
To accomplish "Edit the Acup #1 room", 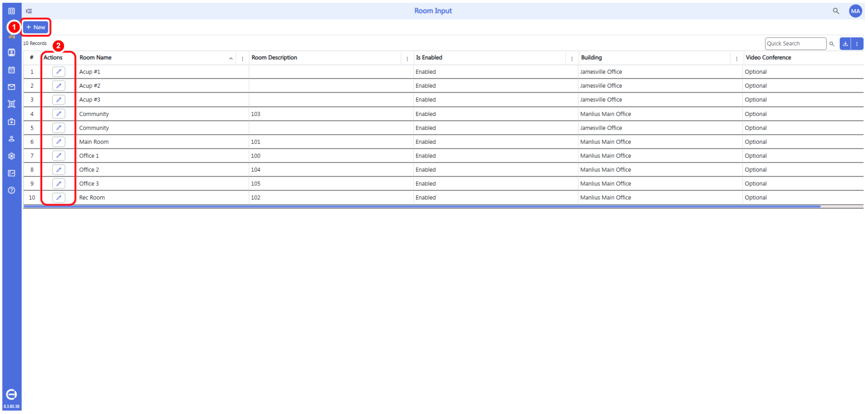I will 59,71.
